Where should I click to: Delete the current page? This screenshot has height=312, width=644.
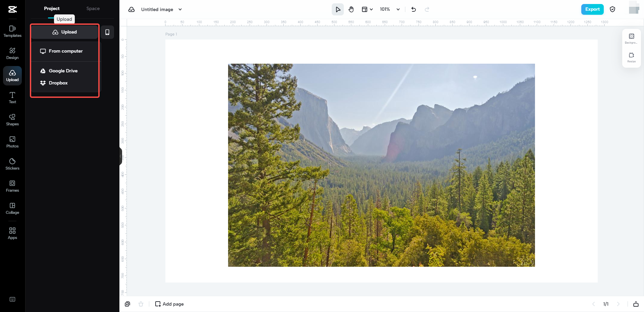click(141, 304)
